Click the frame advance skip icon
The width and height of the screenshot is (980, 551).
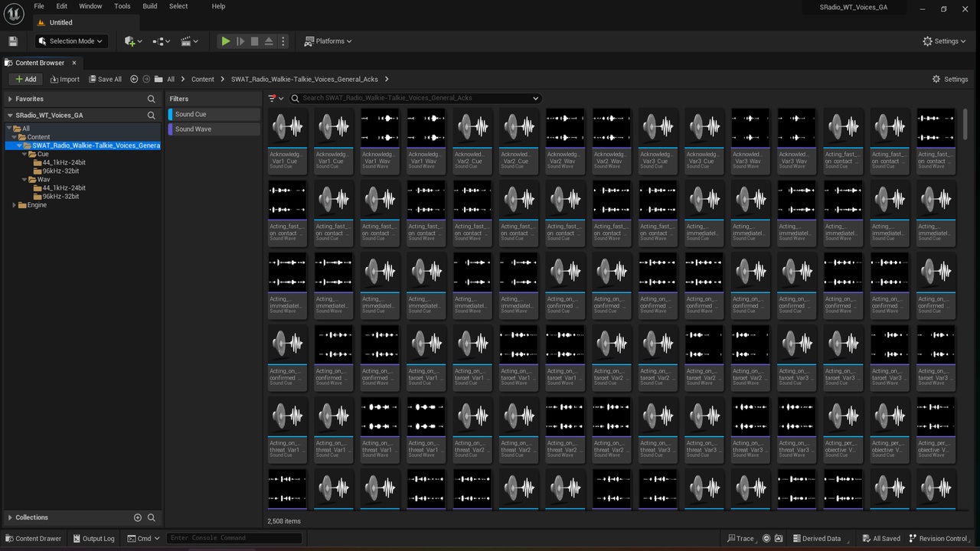pyautogui.click(x=240, y=41)
